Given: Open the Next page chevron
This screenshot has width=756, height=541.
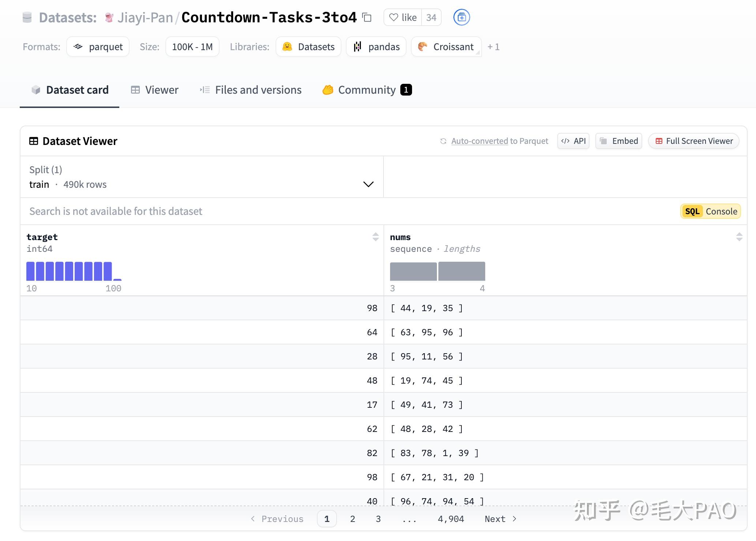Looking at the screenshot, I should pos(514,519).
